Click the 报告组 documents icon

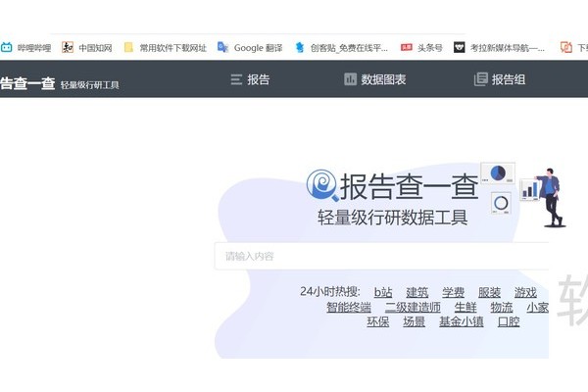(x=481, y=79)
